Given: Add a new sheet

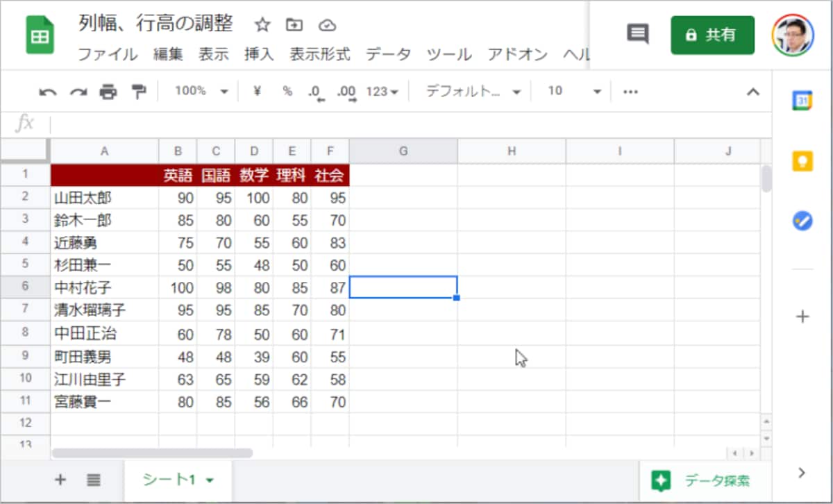Looking at the screenshot, I should [x=60, y=480].
